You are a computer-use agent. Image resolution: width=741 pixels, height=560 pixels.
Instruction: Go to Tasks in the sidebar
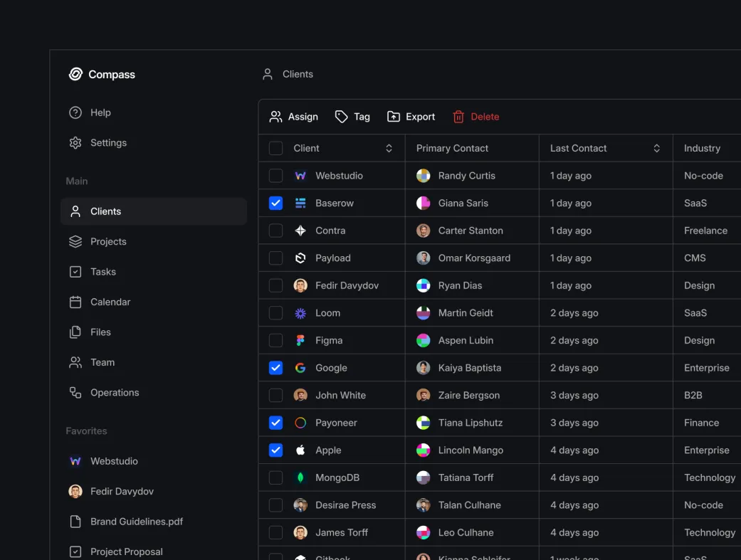coord(103,272)
